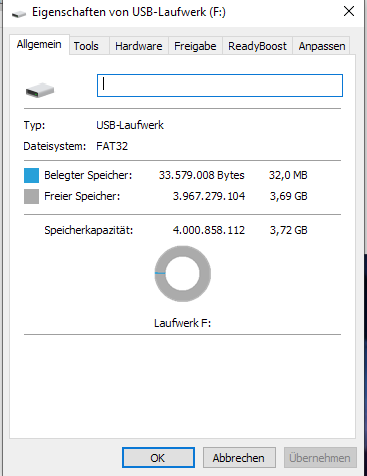This screenshot has height=476, width=367.
Task: Click the '3,69 GB' free value
Action: [289, 196]
